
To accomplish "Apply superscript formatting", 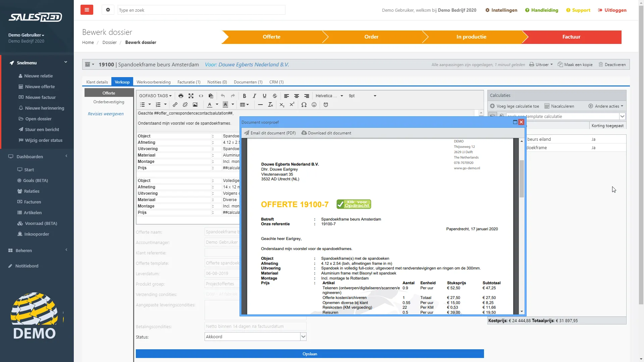I will (x=292, y=105).
